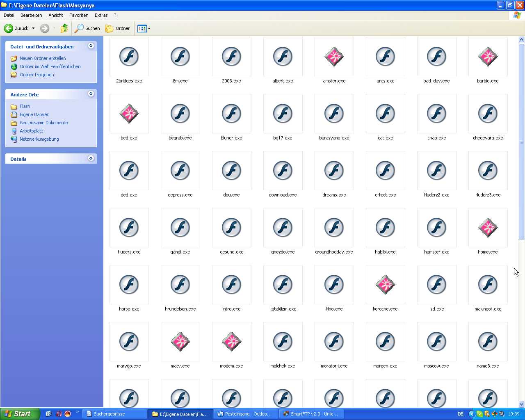Select the file name moratorij.exe

[334, 366]
